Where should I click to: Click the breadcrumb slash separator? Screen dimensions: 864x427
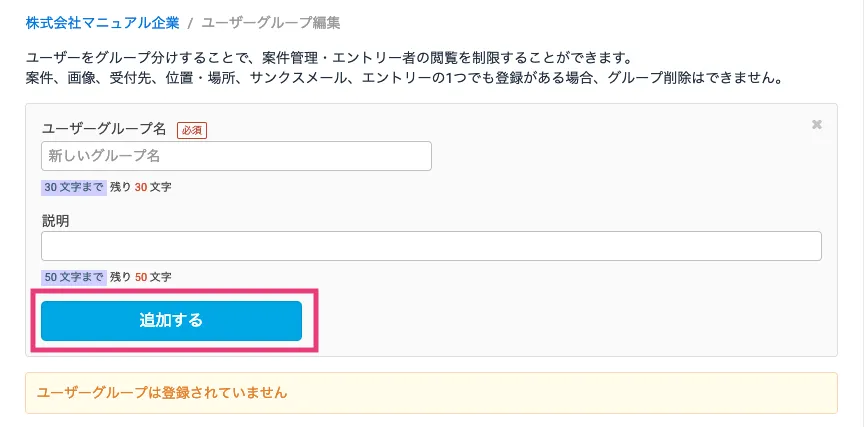[x=190, y=22]
